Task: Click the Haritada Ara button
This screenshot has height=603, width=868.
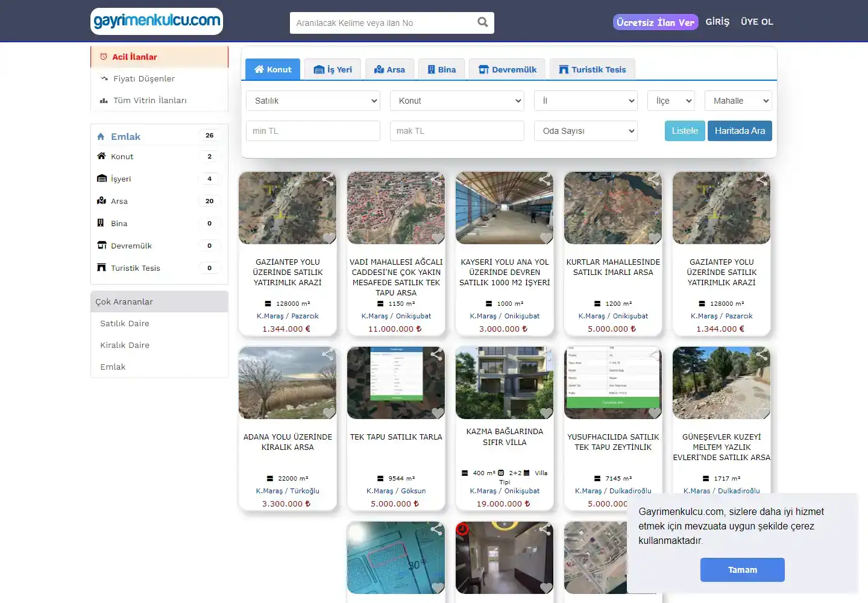Action: tap(740, 131)
